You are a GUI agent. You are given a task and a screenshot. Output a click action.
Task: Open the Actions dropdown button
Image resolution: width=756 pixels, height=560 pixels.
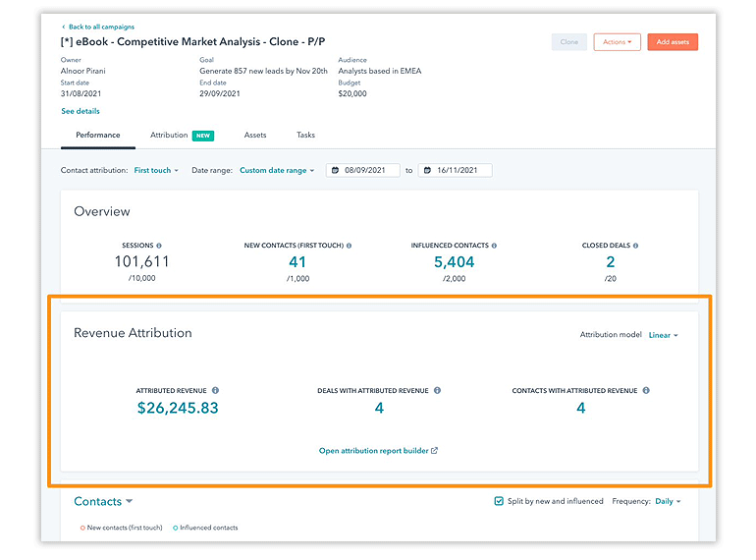618,42
